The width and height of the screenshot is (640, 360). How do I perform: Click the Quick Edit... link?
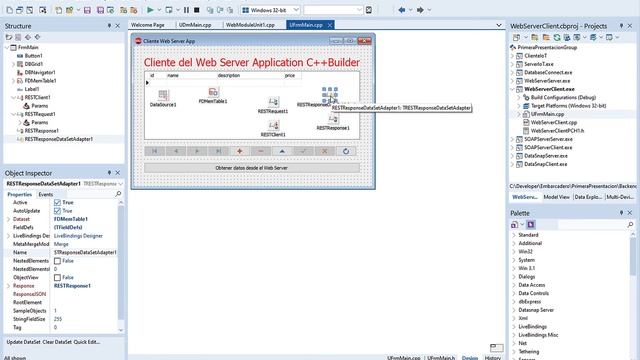pos(87,342)
